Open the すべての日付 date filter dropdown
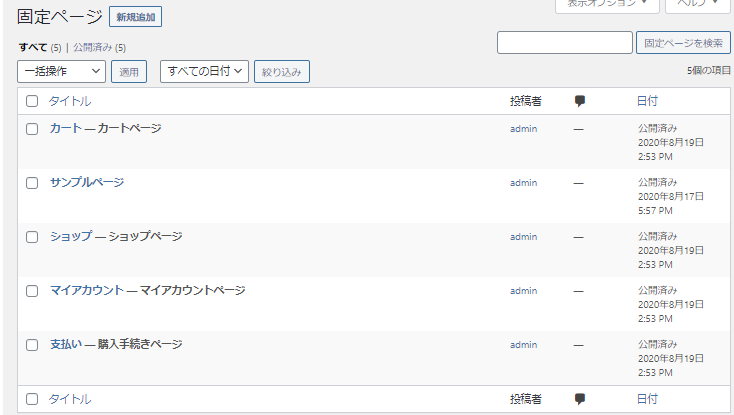 (x=204, y=72)
